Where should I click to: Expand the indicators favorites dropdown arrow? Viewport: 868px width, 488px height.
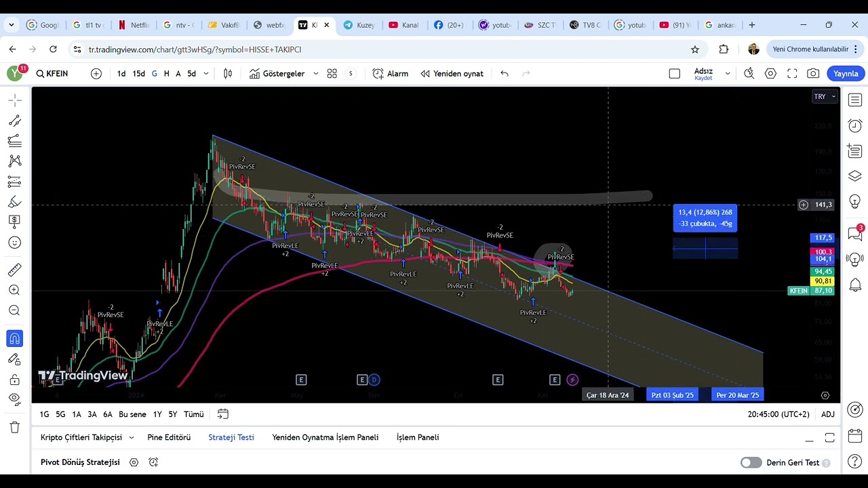coord(316,74)
